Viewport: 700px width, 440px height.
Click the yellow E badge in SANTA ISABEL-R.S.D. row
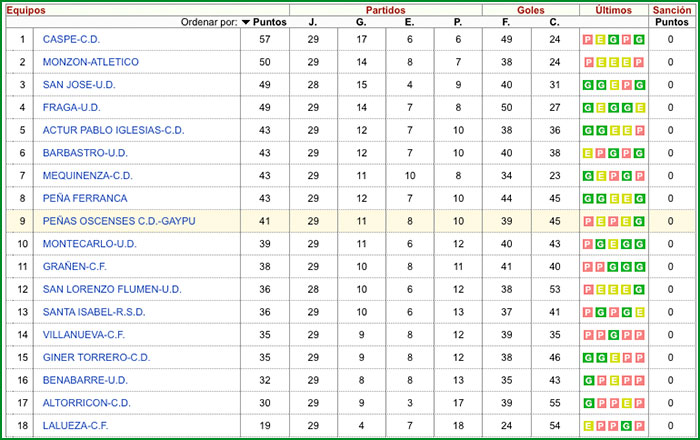[638, 312]
